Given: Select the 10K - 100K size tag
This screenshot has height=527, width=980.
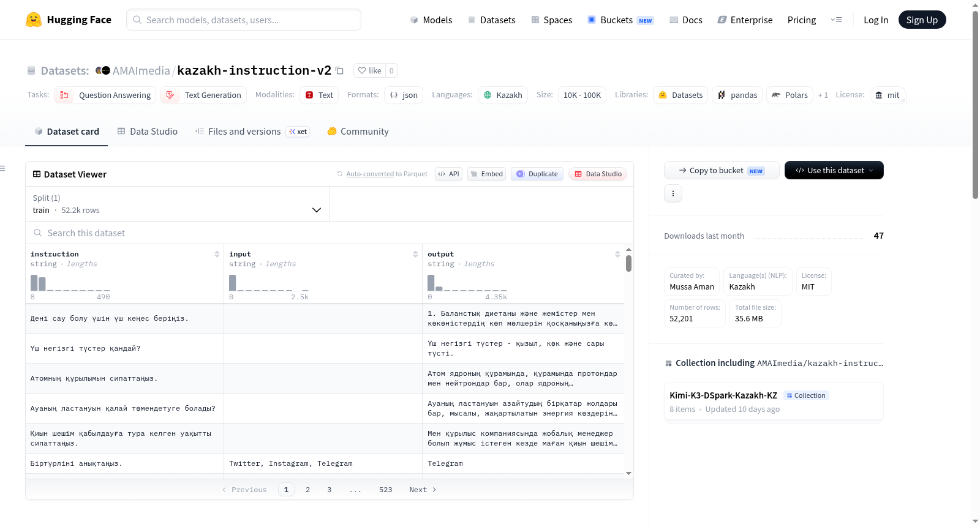Looking at the screenshot, I should pyautogui.click(x=582, y=95).
